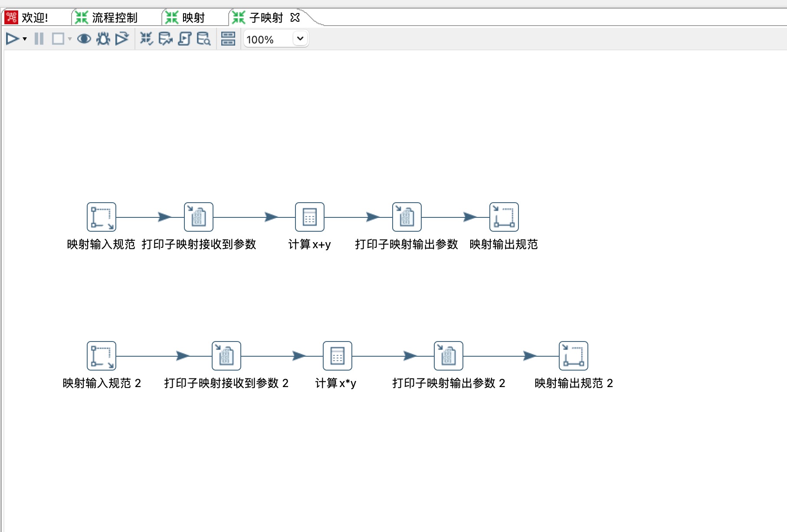Click the replay transformation icon
Screen dimensions: 787x532
122,39
